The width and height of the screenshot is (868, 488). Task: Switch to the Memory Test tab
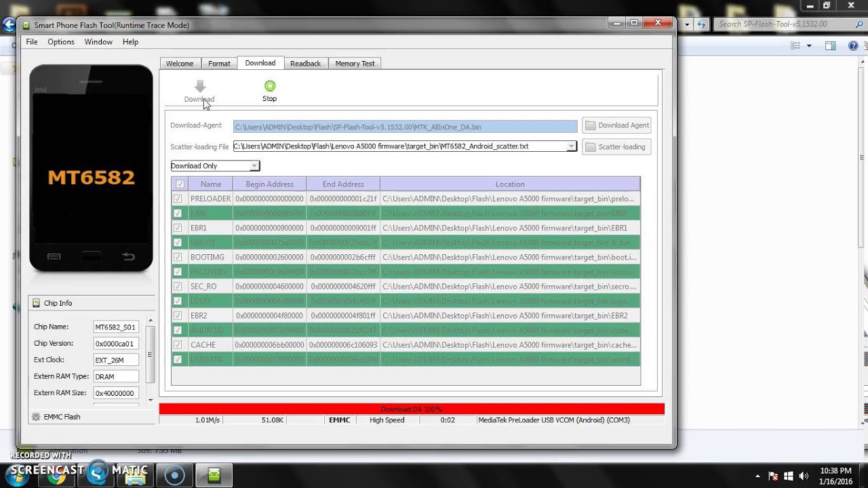355,63
